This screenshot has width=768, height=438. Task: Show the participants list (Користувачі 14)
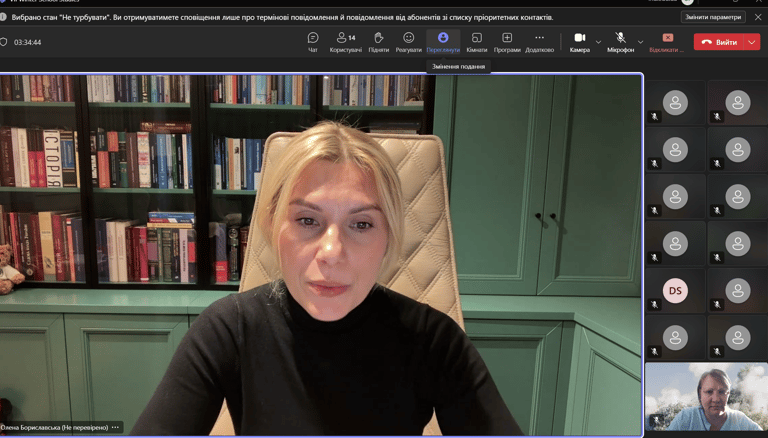point(346,42)
